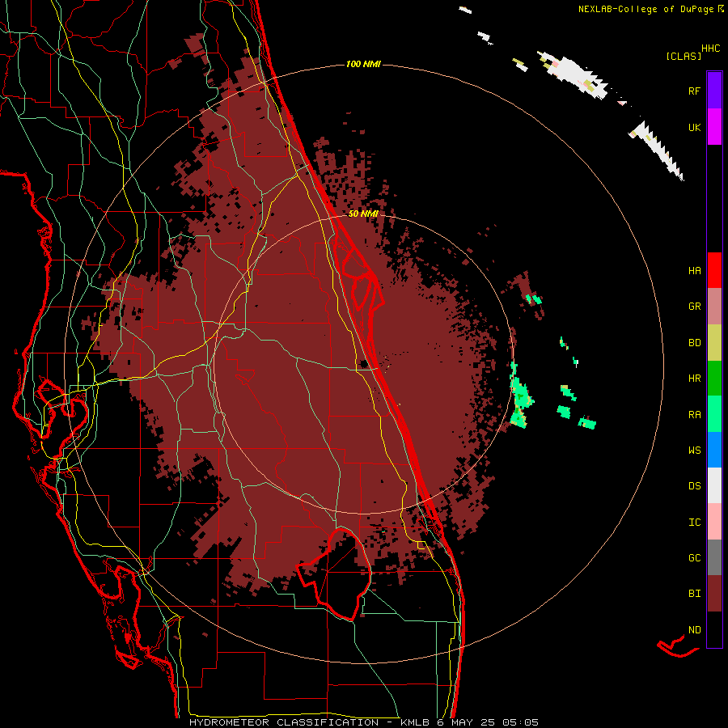
Task: Click the 6 MAY 25 date
Action: click(x=467, y=722)
